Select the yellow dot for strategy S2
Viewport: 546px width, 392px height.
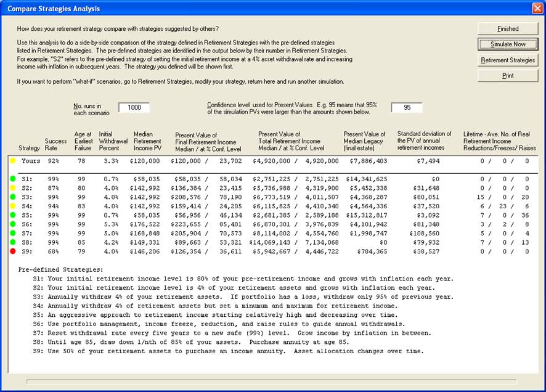(x=13, y=188)
